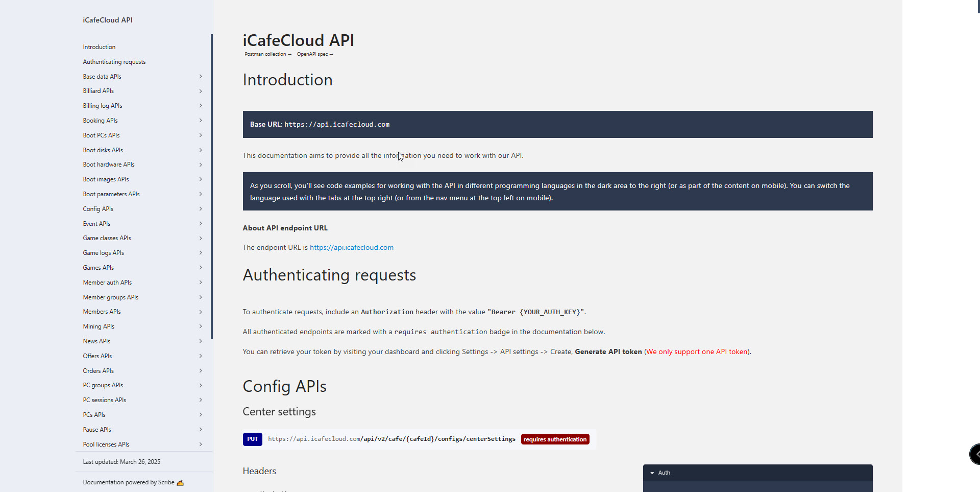Screen dimensions: 980x492
Task: Expand Base data APIs with its chevron
Action: coord(201,77)
